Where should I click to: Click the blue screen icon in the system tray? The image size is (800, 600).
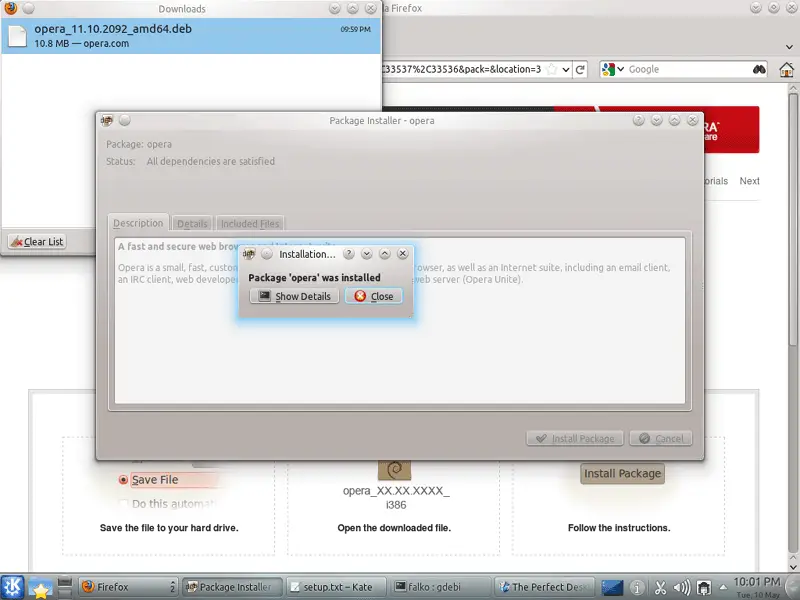point(612,587)
